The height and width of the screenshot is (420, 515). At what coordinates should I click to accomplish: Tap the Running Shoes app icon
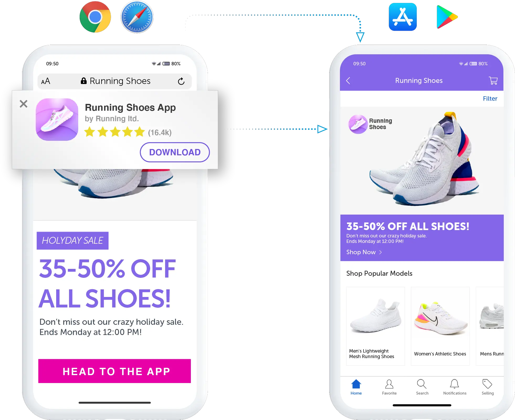(x=56, y=120)
